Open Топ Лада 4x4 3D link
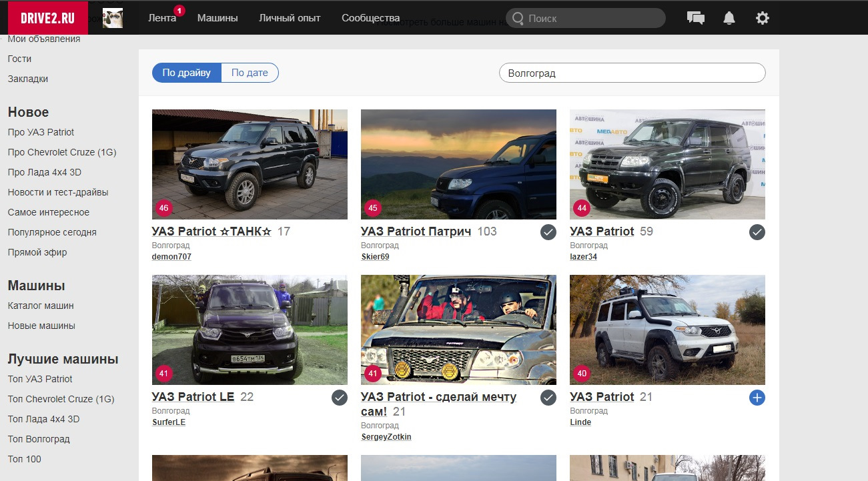This screenshot has height=481, width=868. point(43,419)
